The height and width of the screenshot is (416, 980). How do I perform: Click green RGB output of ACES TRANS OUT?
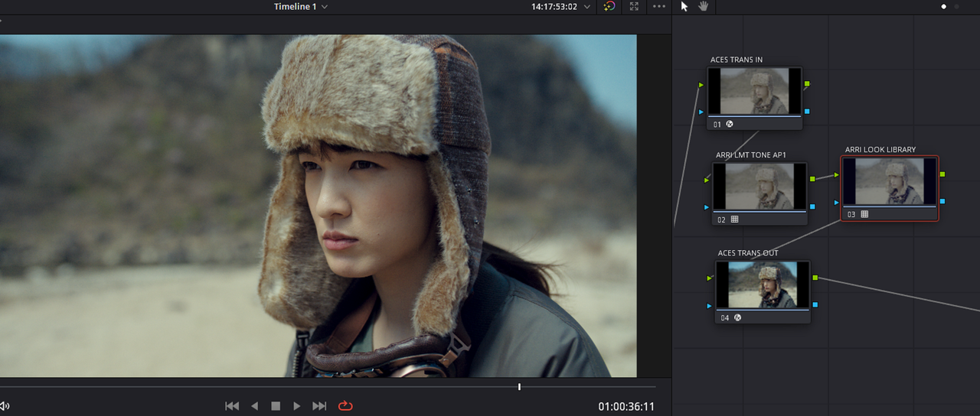coord(815,277)
